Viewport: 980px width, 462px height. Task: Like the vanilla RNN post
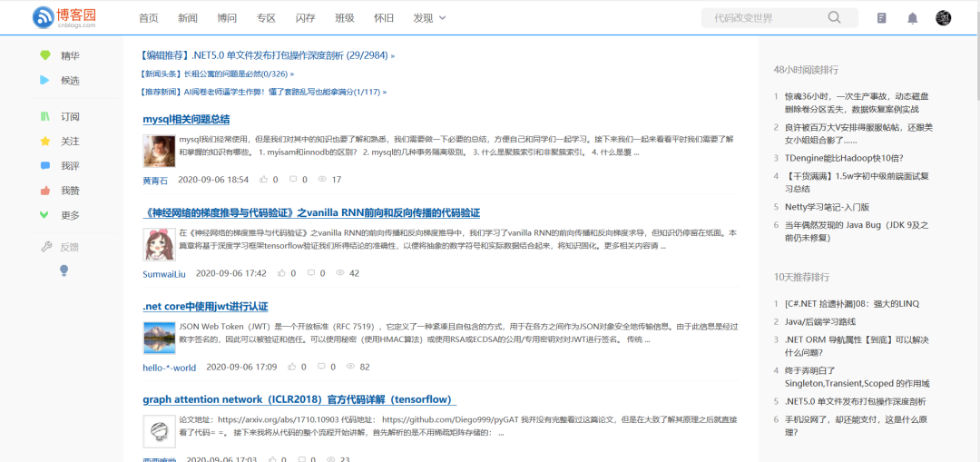pyautogui.click(x=281, y=273)
